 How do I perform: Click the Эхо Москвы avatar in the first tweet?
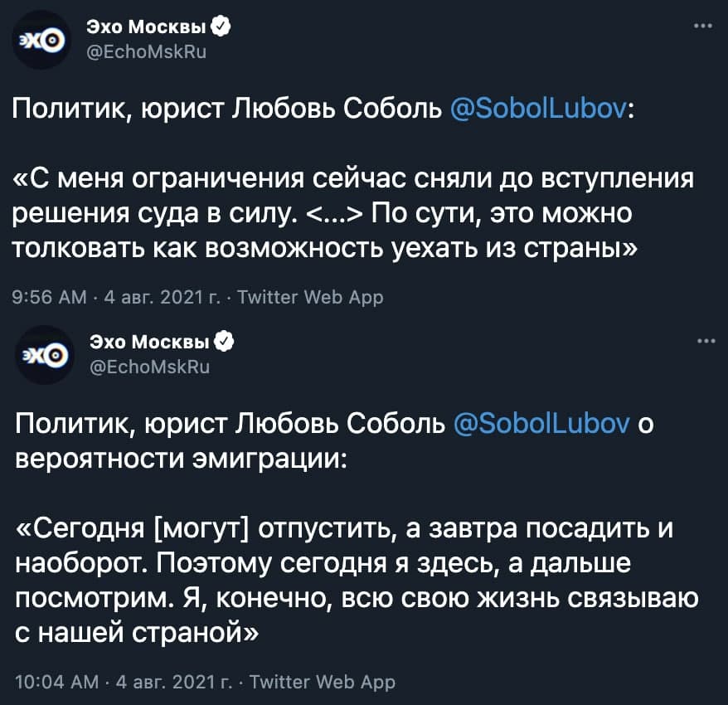[41, 39]
